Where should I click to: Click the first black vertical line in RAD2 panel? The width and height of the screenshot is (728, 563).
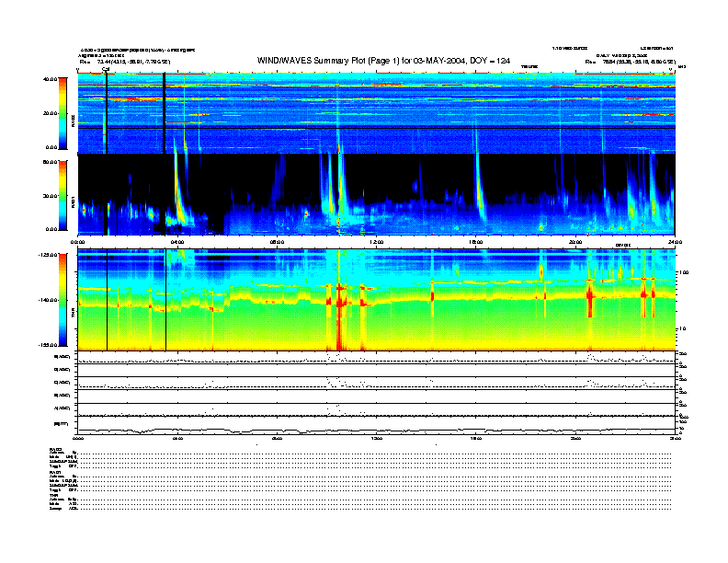107,110
